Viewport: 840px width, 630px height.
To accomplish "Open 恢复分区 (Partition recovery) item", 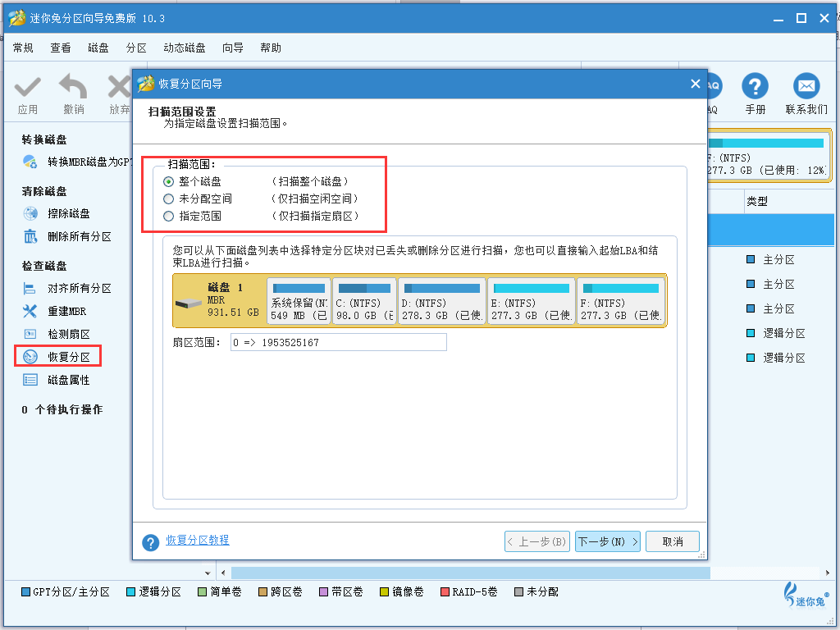I will [69, 357].
